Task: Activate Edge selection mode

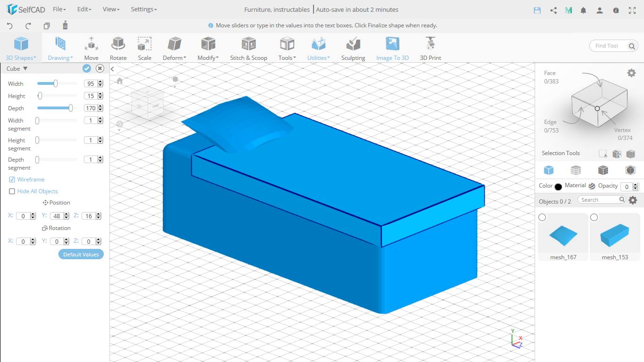Action: pos(550,122)
